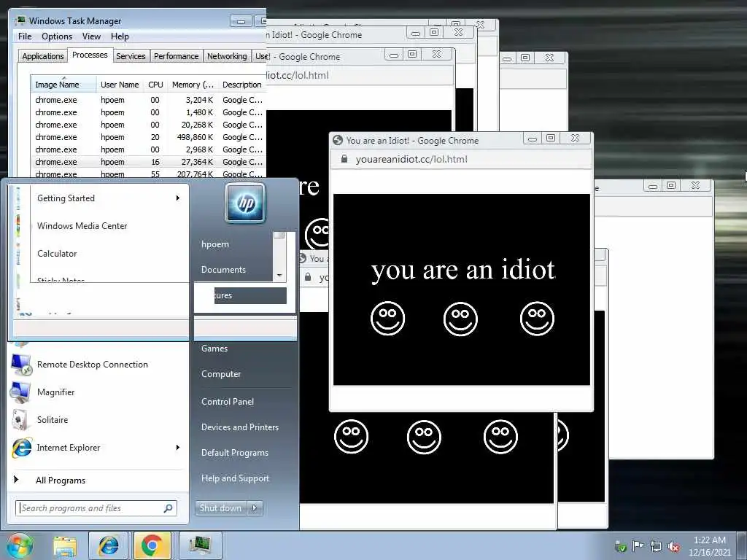Click the Description column header
747x560 pixels.
point(242,85)
